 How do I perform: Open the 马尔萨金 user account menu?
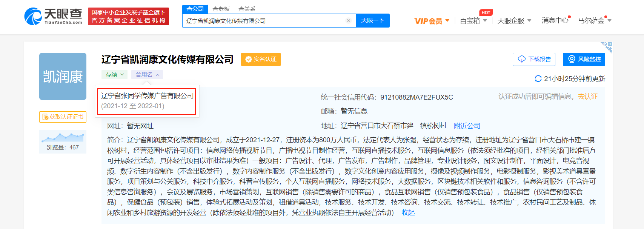(594, 20)
